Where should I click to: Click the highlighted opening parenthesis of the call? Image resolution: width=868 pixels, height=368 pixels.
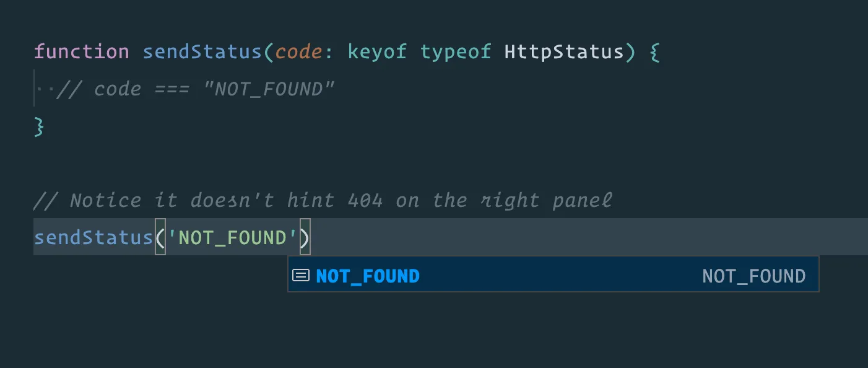[x=160, y=237]
